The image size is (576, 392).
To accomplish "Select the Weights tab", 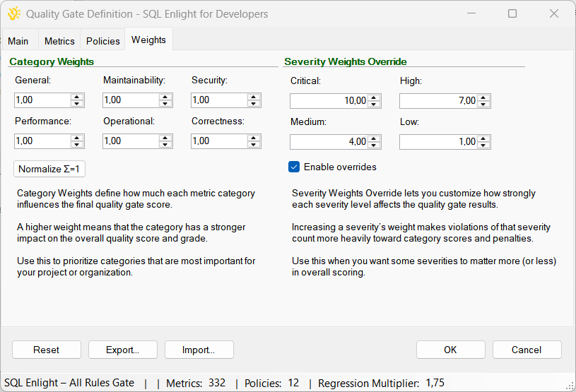I will tap(149, 40).
